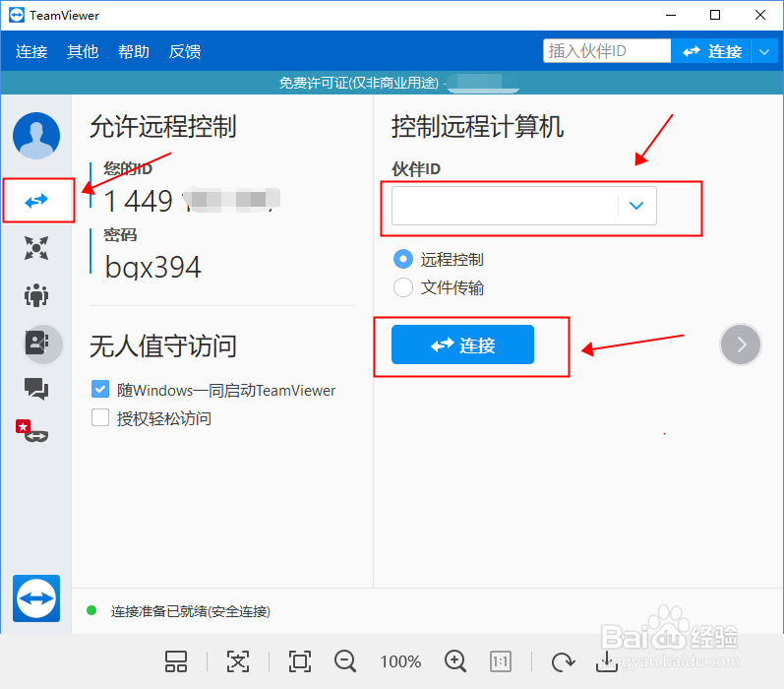Click the fit-to-window icon in viewer toolbar
784x689 pixels.
pyautogui.click(x=238, y=661)
